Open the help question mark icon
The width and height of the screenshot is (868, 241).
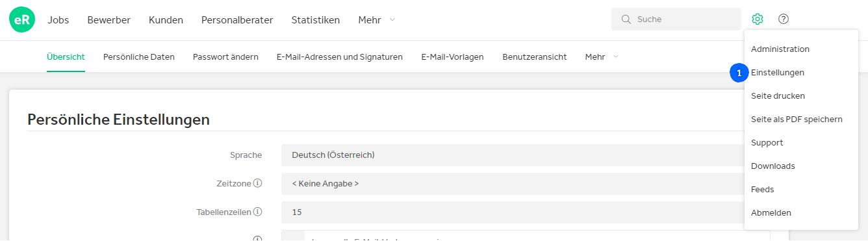click(x=784, y=19)
